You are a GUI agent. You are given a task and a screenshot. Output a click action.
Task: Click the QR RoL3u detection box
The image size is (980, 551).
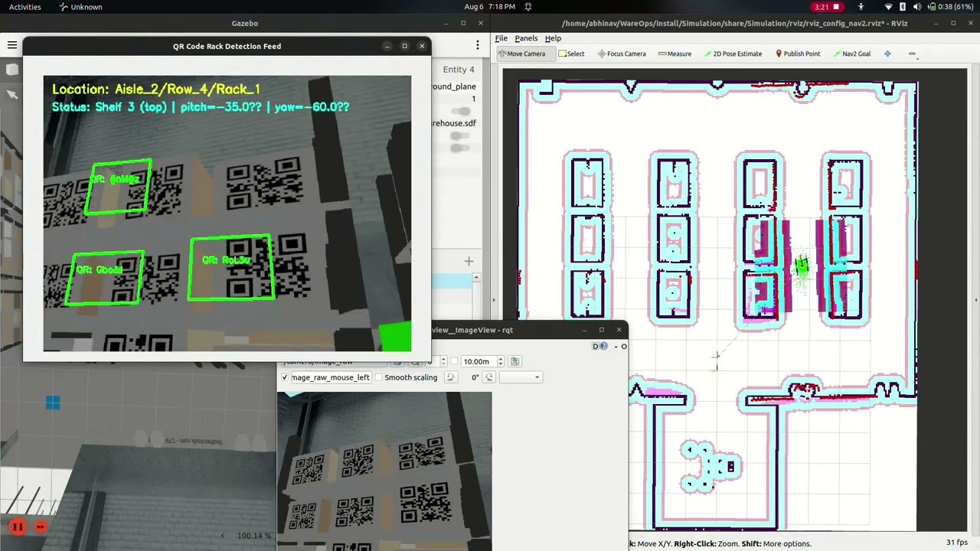(x=230, y=267)
